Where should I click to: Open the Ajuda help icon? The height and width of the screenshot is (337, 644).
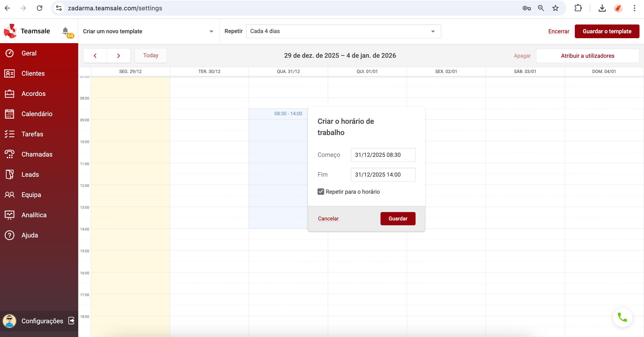[9, 235]
